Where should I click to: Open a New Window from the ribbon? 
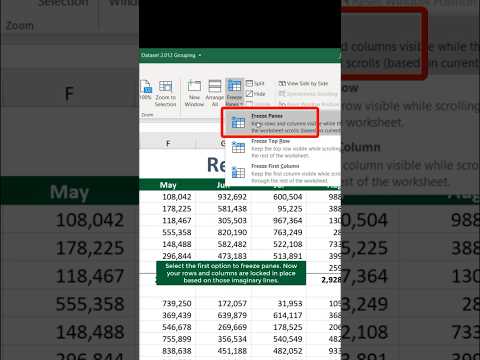click(194, 93)
